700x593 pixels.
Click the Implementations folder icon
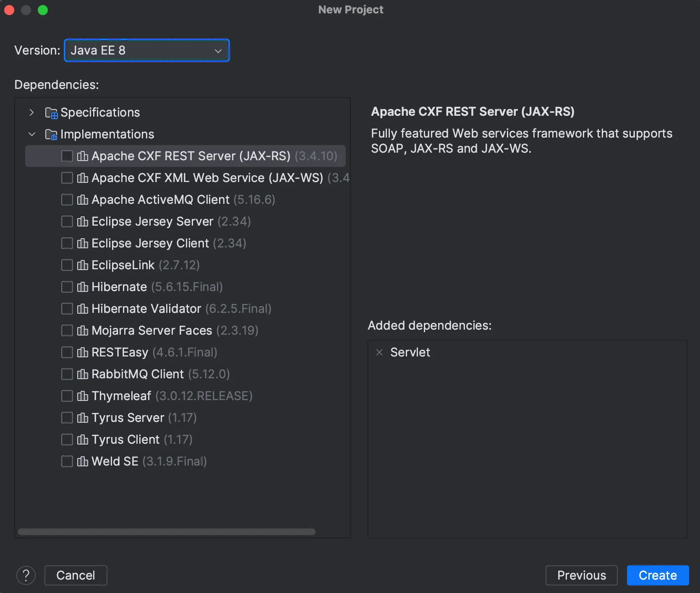[51, 135]
